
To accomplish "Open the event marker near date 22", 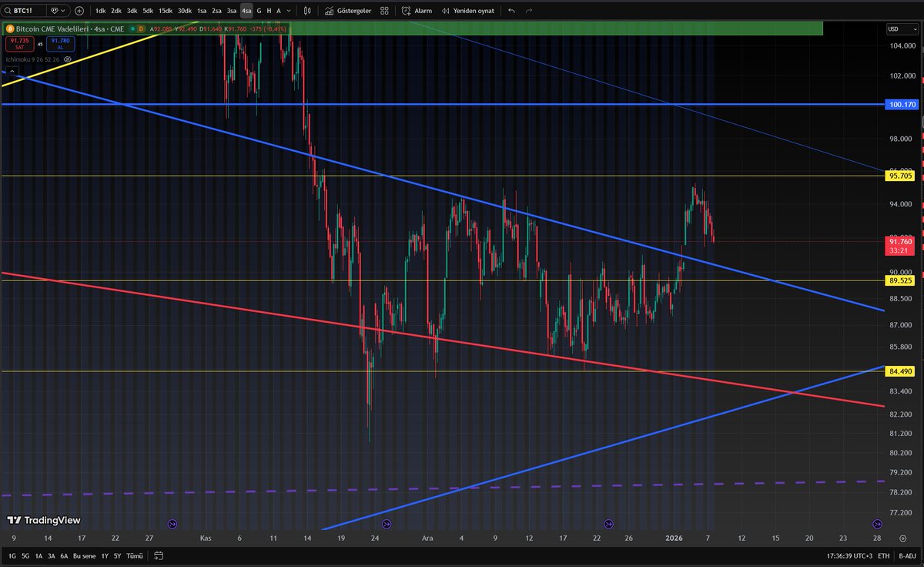I will [x=608, y=524].
